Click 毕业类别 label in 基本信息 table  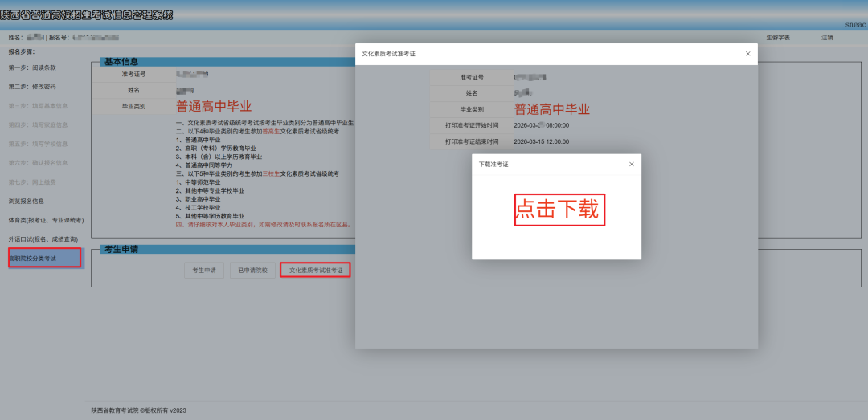(133, 106)
